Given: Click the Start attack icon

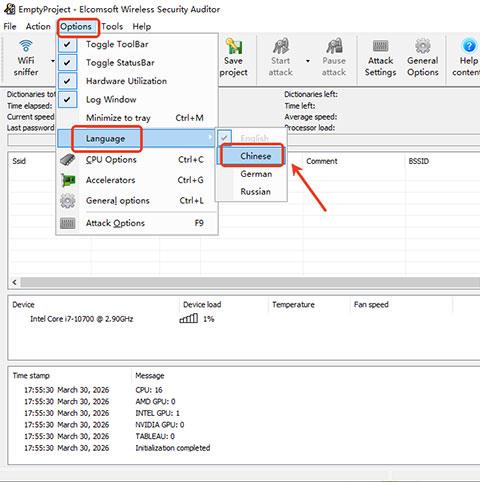Looking at the screenshot, I should coord(281,46).
